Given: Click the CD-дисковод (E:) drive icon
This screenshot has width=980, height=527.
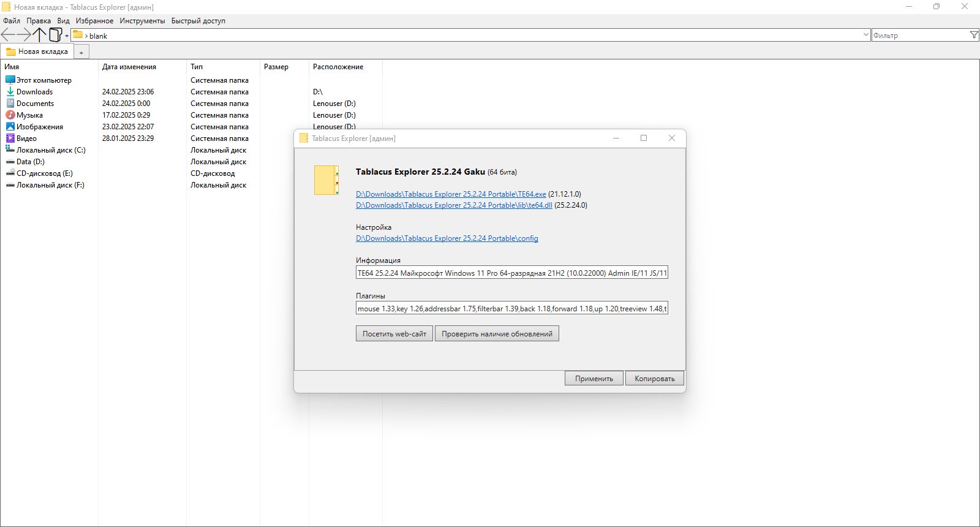Looking at the screenshot, I should pos(10,173).
